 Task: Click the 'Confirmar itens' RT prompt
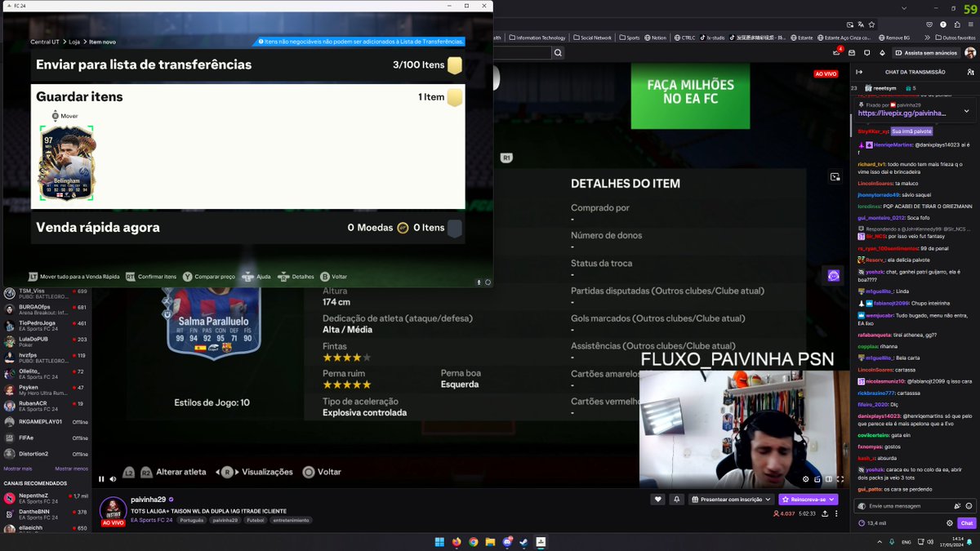(151, 277)
